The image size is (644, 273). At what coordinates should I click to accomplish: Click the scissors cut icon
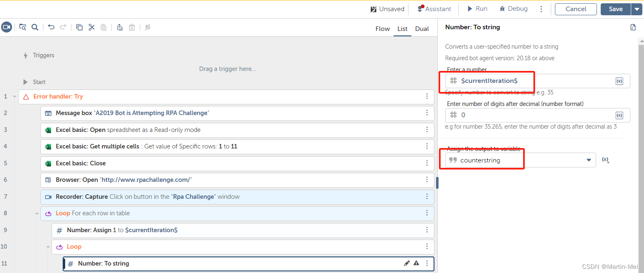[92, 27]
